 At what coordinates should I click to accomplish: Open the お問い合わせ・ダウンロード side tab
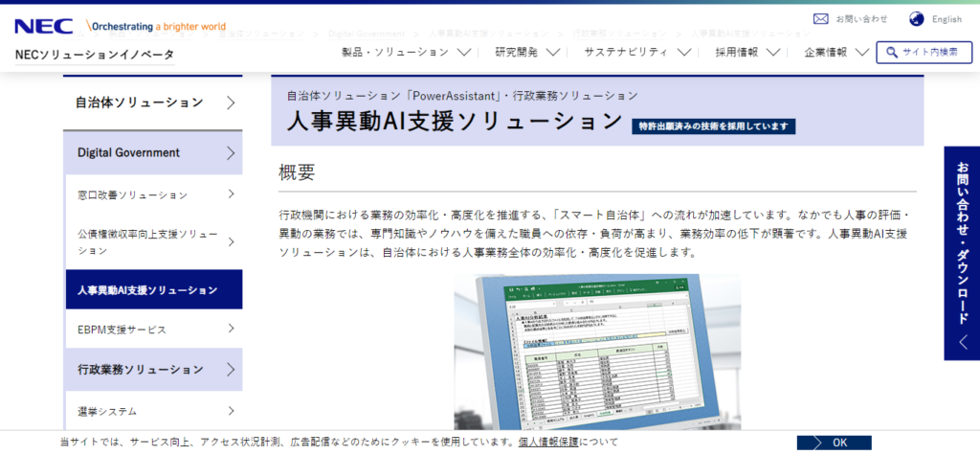point(962,253)
